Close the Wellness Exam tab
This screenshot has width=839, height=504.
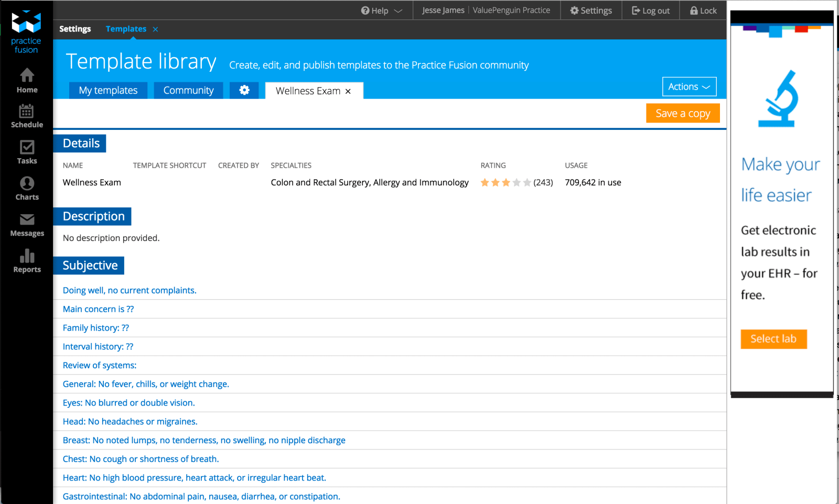pos(348,91)
